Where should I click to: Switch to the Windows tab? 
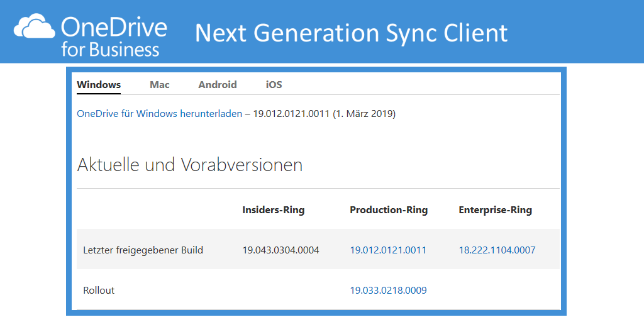click(99, 84)
